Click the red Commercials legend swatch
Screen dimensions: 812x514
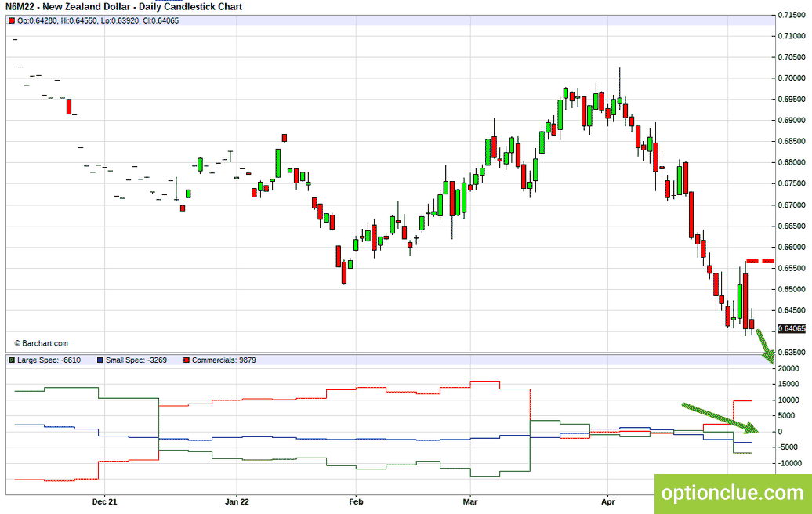(x=187, y=360)
